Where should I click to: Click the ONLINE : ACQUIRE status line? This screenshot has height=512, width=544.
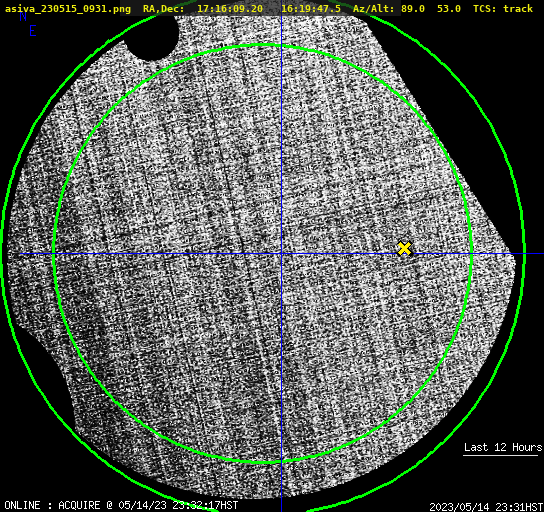pyautogui.click(x=121, y=505)
